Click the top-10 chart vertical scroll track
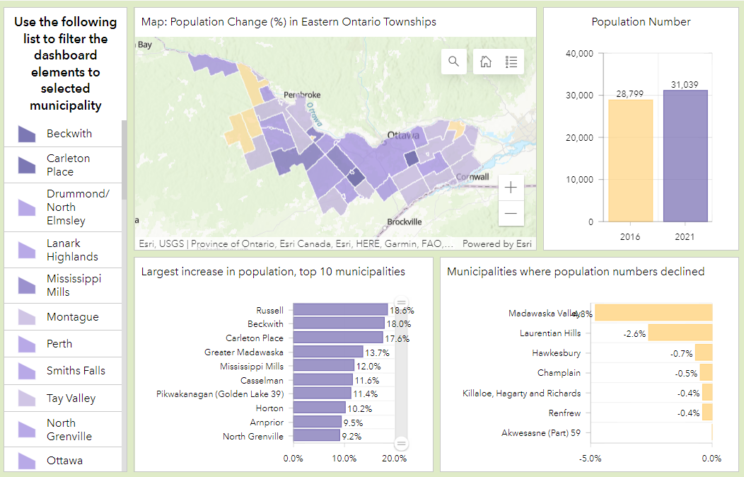Viewport: 744px width, 477px height. tap(401, 373)
